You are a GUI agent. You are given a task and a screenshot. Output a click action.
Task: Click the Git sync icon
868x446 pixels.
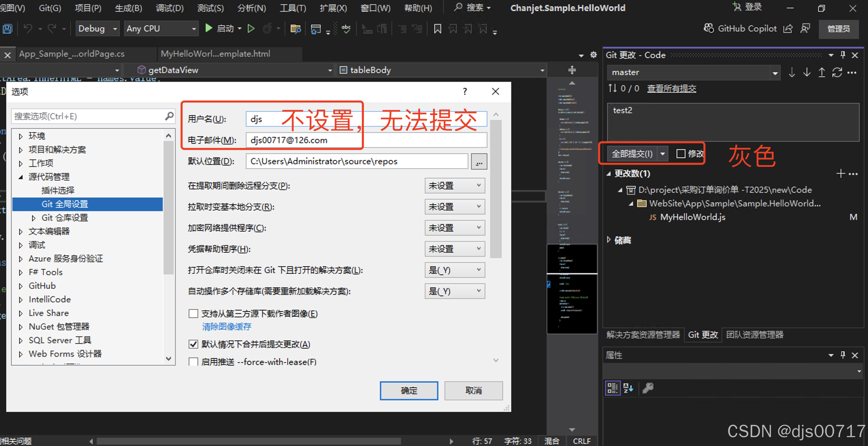coord(837,73)
